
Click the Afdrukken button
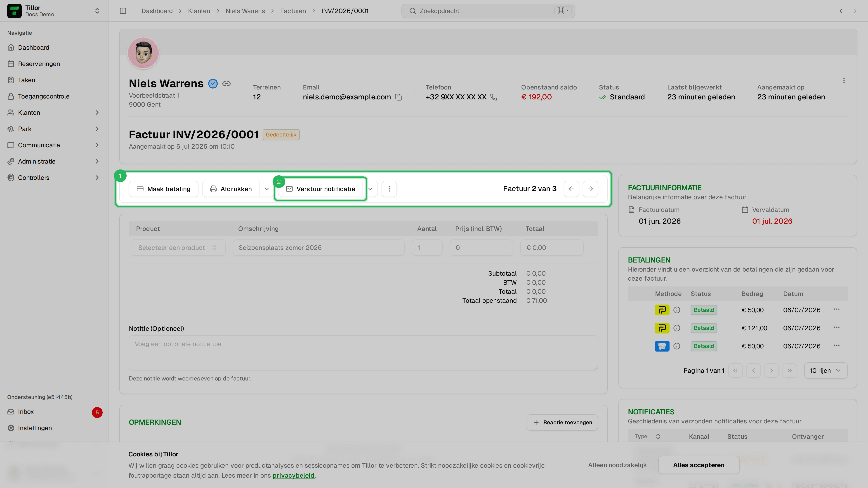pos(231,189)
